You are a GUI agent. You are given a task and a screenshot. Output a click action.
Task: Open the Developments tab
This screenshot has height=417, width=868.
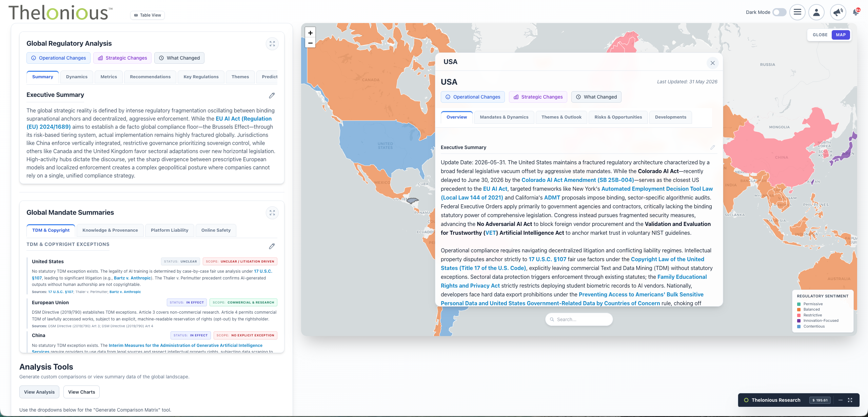671,117
